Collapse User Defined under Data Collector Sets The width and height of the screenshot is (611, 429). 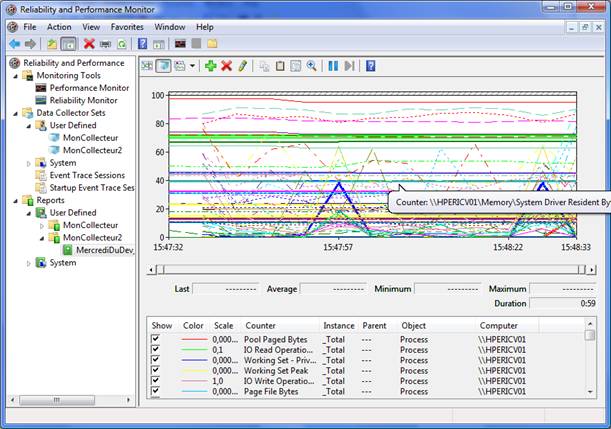[29, 126]
